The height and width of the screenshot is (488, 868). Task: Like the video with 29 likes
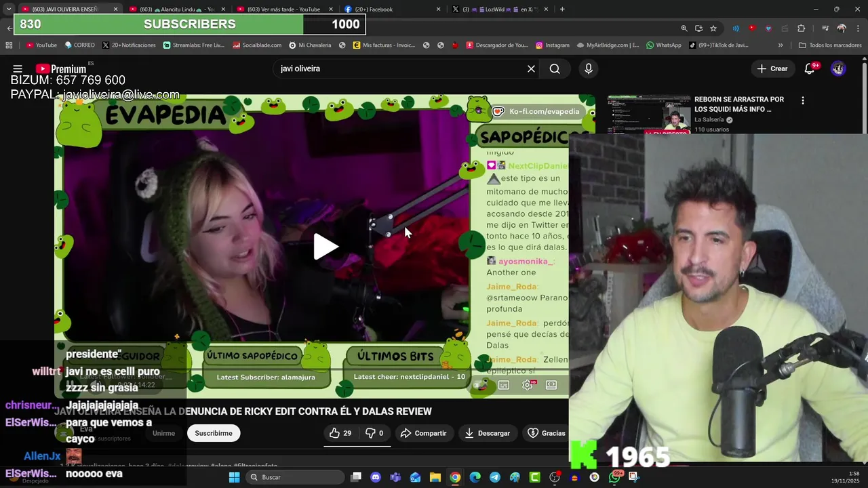(x=340, y=433)
